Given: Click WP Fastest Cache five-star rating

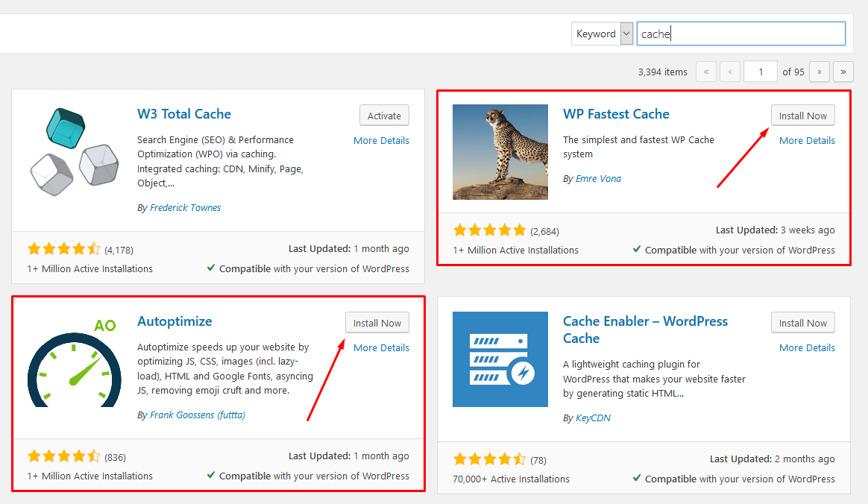Looking at the screenshot, I should (x=489, y=230).
